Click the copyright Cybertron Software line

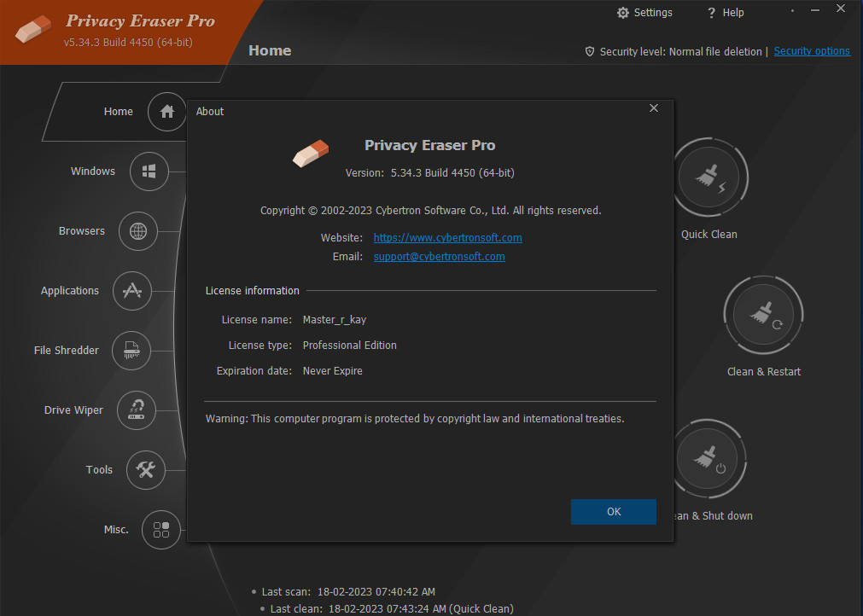point(430,211)
